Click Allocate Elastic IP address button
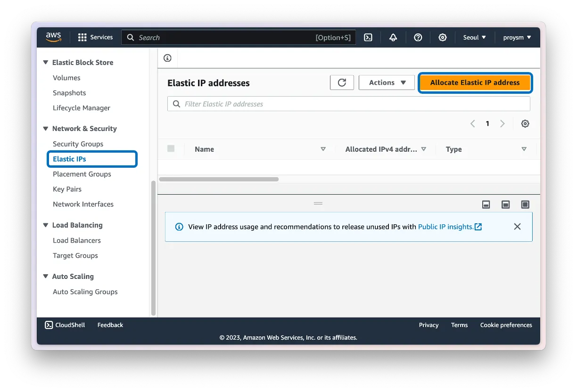This screenshot has height=392, width=577. [x=475, y=82]
